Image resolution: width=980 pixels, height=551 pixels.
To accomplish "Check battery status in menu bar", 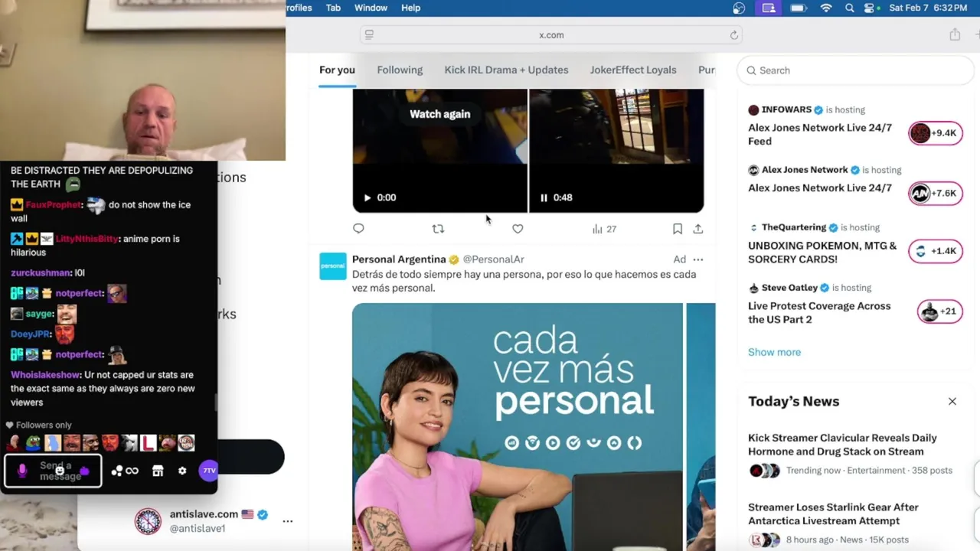I will [799, 8].
